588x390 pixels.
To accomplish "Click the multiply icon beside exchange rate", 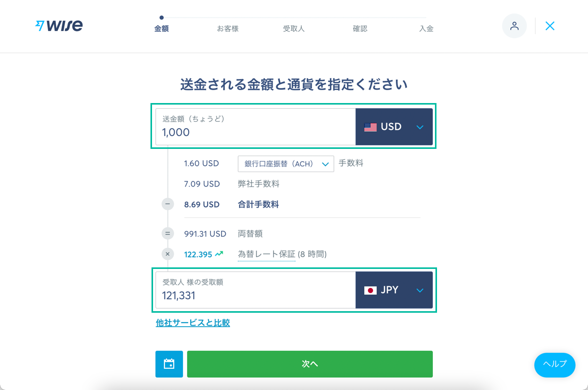I will (x=167, y=254).
